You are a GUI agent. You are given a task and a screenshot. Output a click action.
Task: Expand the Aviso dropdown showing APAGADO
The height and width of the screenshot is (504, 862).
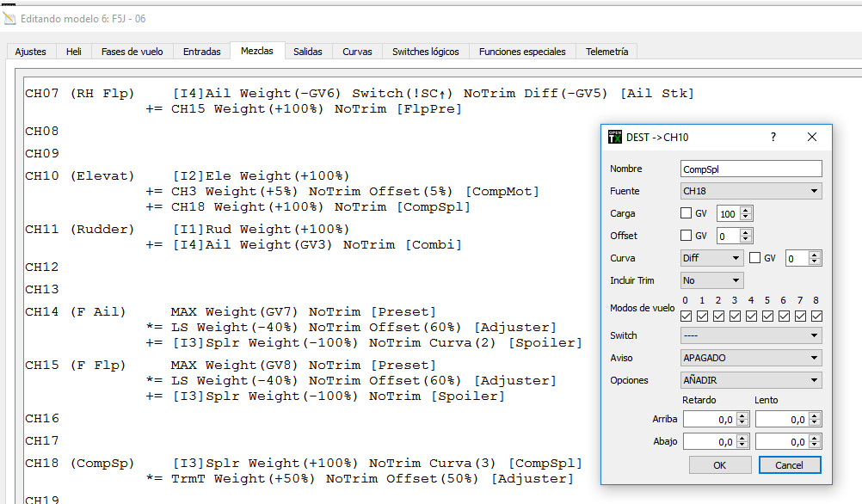(750, 358)
